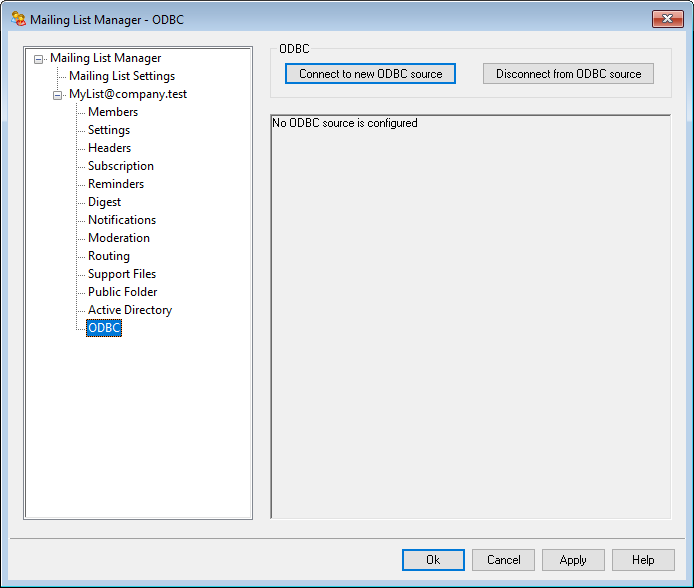Select the Moderation item

pyautogui.click(x=118, y=238)
